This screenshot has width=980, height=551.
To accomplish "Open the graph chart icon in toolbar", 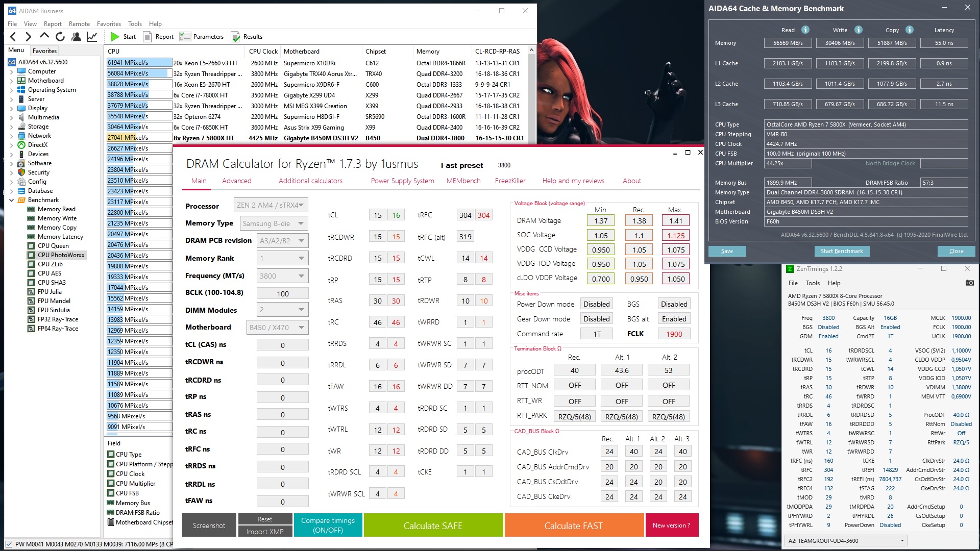I will [92, 37].
